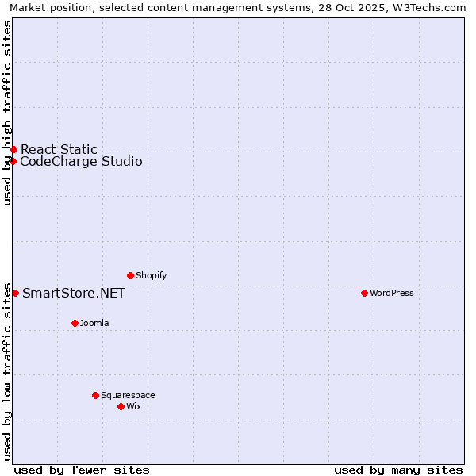Select the Squarespace red dot
This screenshot has height=476, width=476.
point(95,395)
